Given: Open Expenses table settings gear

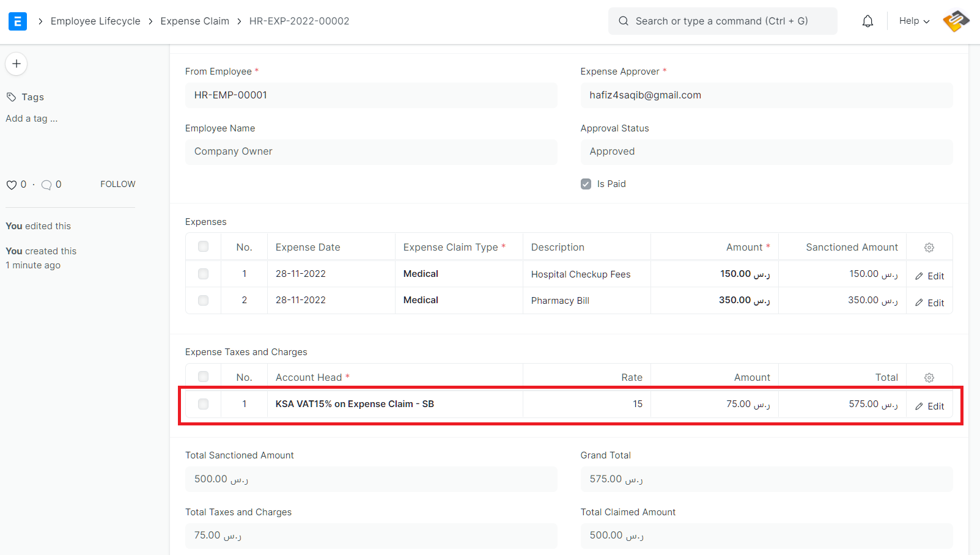Looking at the screenshot, I should pyautogui.click(x=929, y=248).
